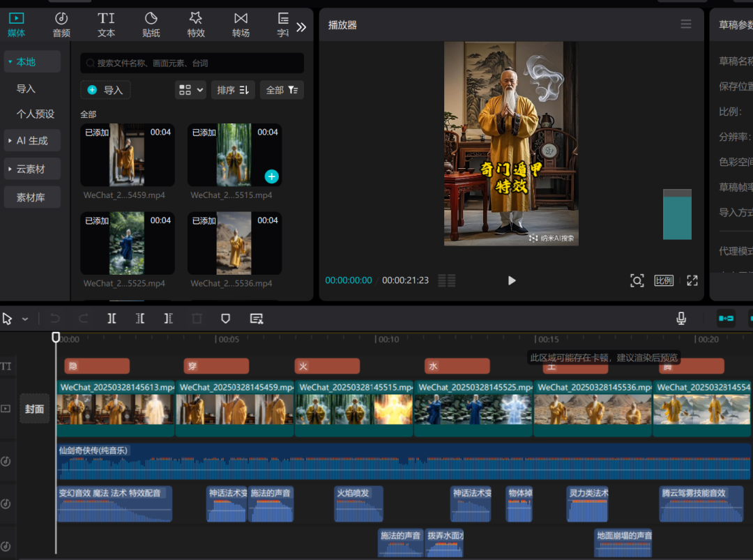Switch to the 音频 audio tab
The width and height of the screenshot is (753, 560).
click(x=61, y=24)
